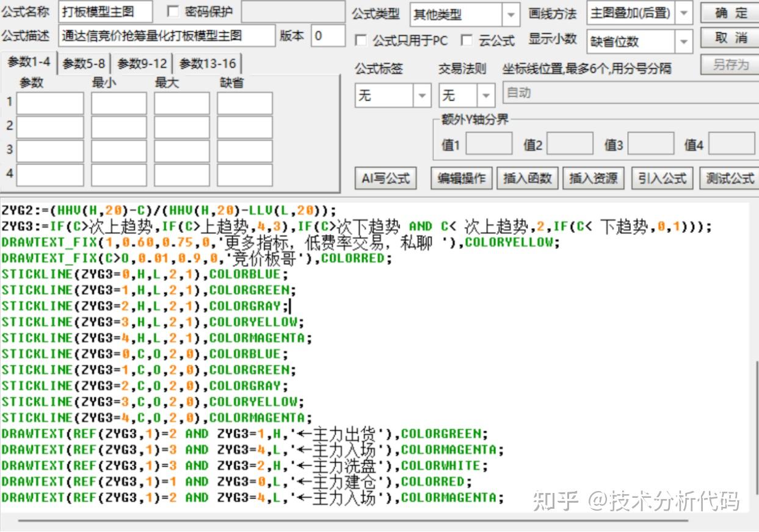Click the 公式描述 input field
The width and height of the screenshot is (759, 532).
167,36
